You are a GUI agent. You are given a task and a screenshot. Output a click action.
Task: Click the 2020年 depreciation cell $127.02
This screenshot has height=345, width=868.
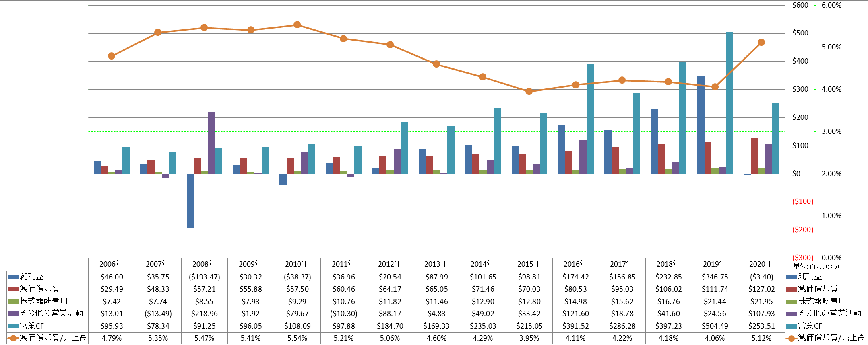click(761, 289)
